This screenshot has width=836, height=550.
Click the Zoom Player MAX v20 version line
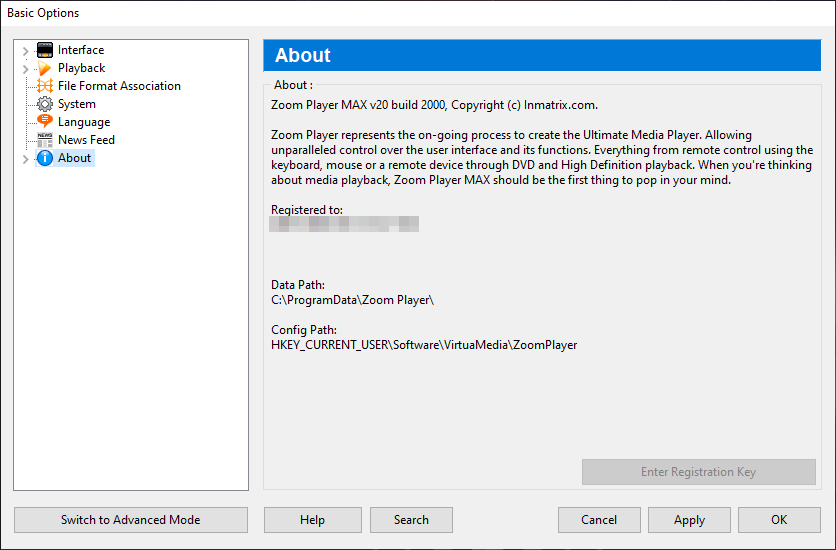point(434,105)
